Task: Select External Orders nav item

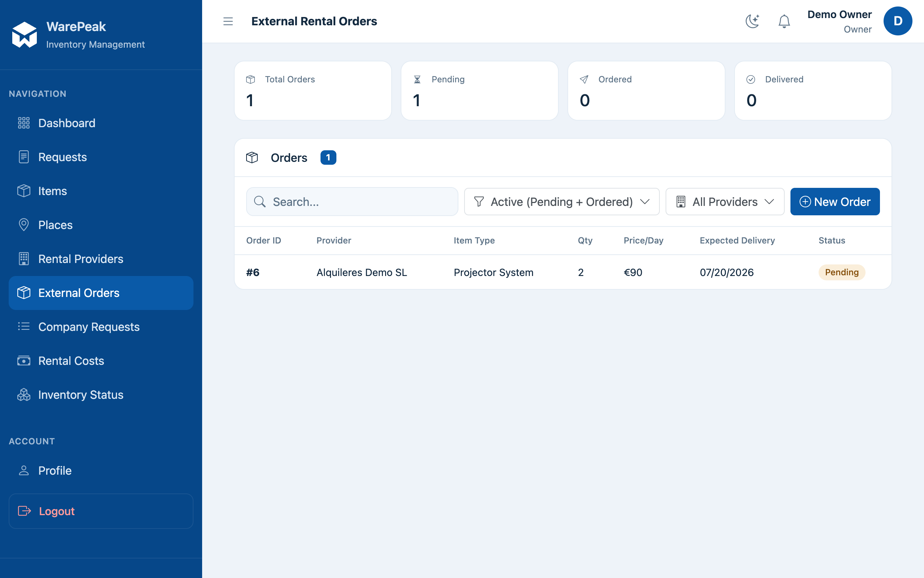Action: 101,293
